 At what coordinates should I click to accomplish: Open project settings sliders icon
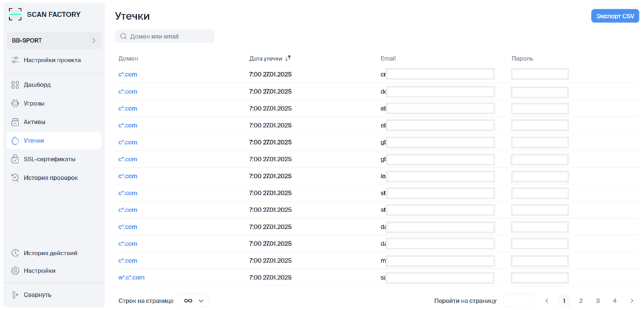tap(15, 60)
